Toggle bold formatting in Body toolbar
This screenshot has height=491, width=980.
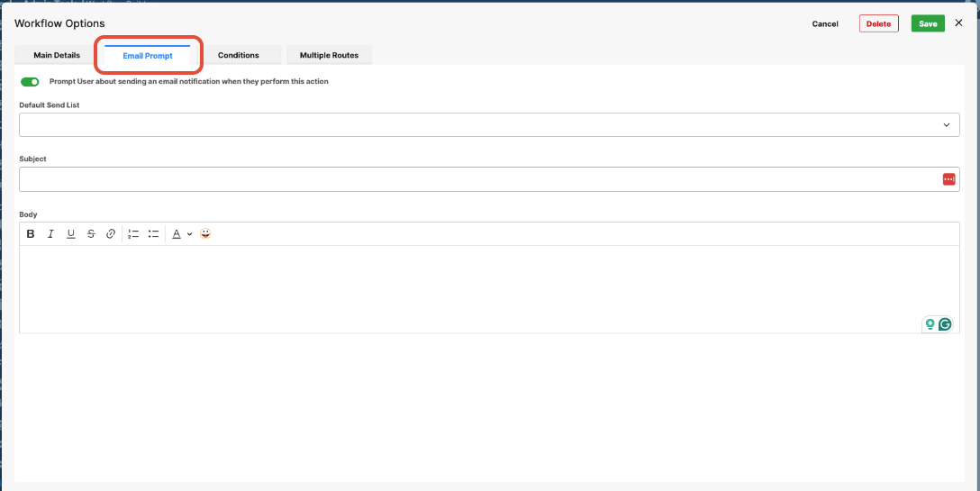31,234
